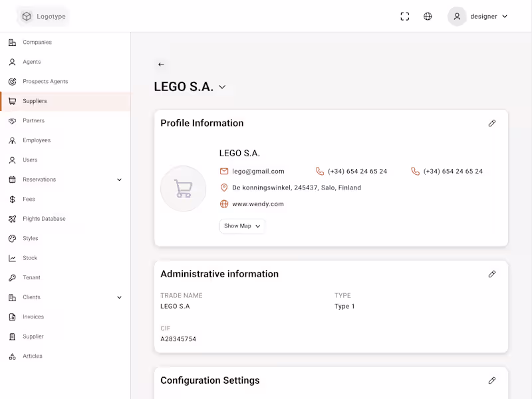This screenshot has width=532, height=399.
Task: Go to Flights Database section
Action: [x=44, y=219]
